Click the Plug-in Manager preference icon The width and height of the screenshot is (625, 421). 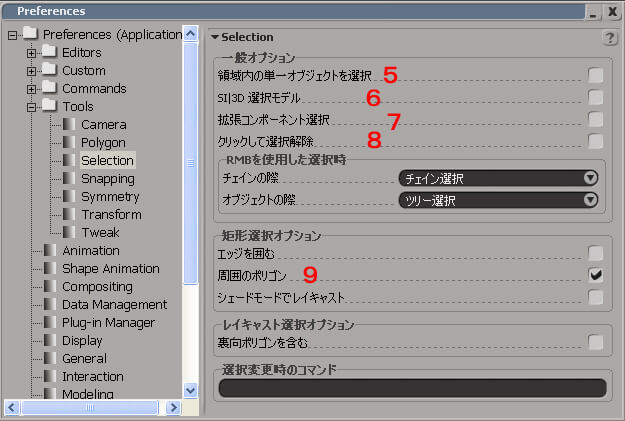click(50, 322)
